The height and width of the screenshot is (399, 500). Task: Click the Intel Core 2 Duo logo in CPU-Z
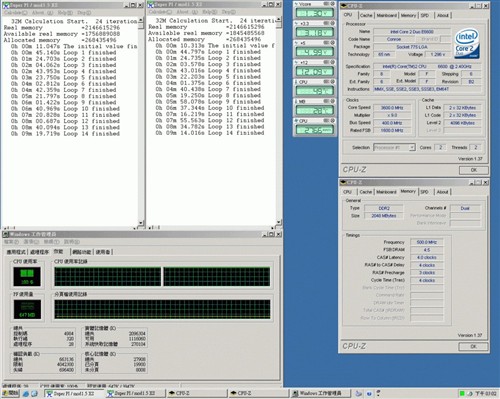click(x=467, y=43)
